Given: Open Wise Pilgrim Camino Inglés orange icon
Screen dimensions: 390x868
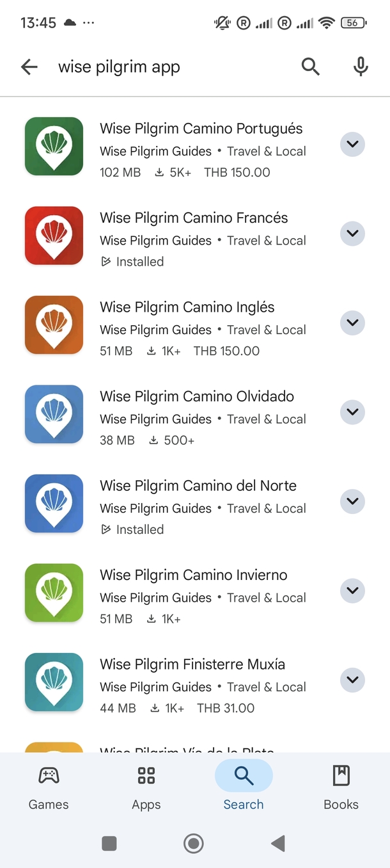Looking at the screenshot, I should click(x=54, y=325).
